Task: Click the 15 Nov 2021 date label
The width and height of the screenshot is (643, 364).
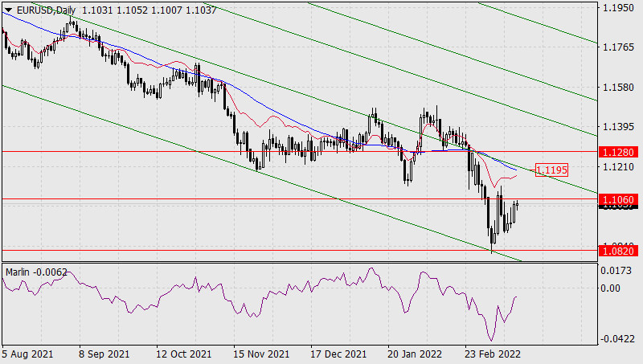Action: [x=261, y=354]
